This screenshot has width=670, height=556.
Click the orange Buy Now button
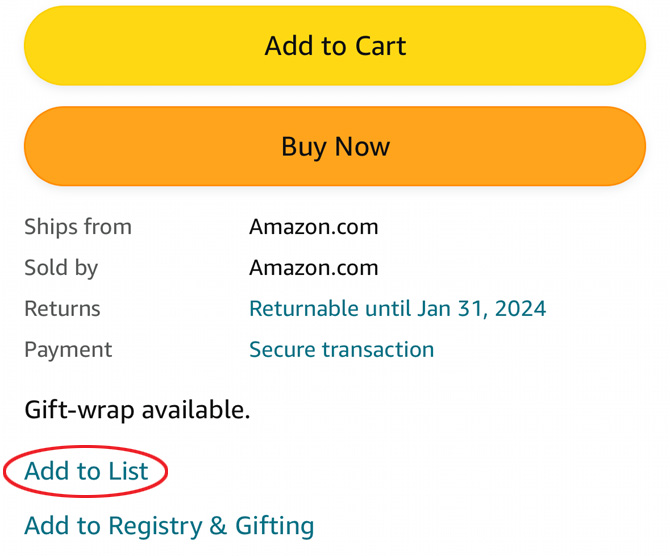click(x=335, y=146)
